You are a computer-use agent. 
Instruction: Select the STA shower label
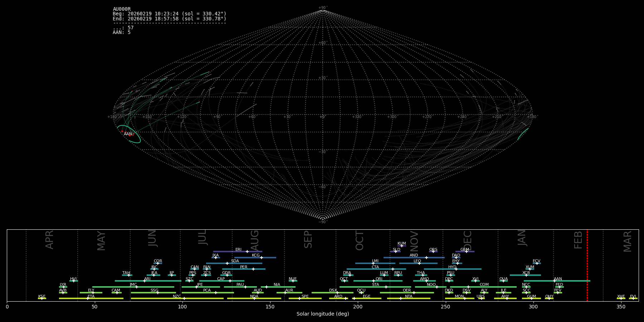pyautogui.click(x=375, y=285)
